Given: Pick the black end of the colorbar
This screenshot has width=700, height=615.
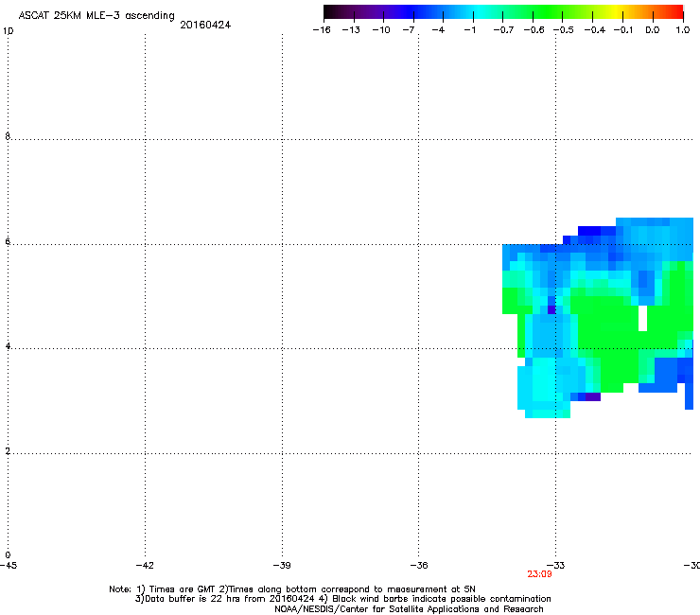Looking at the screenshot, I should (x=329, y=11).
